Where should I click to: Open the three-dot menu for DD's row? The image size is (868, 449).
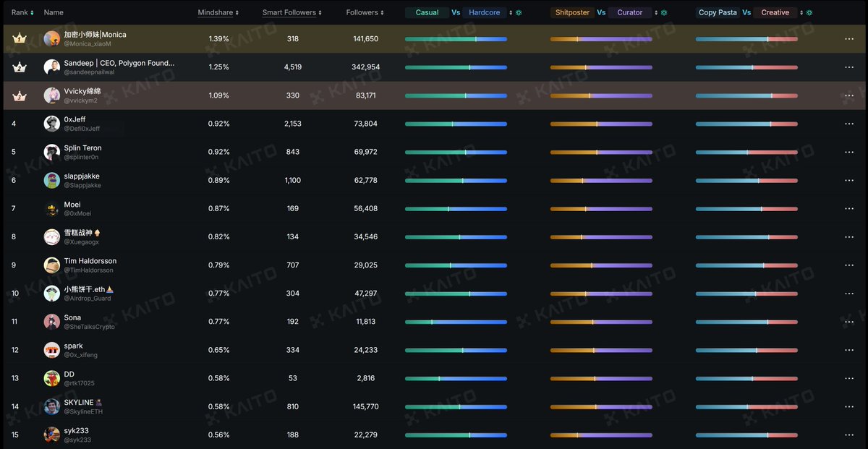849,379
